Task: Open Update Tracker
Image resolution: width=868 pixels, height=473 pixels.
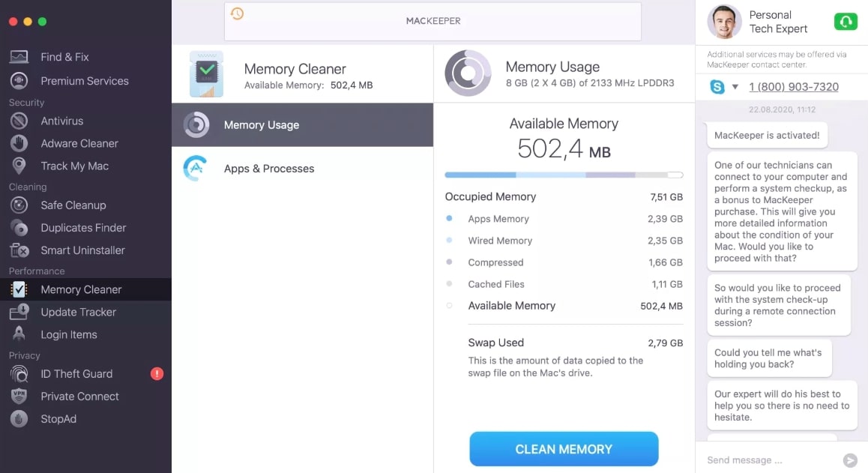Action: 79,312
